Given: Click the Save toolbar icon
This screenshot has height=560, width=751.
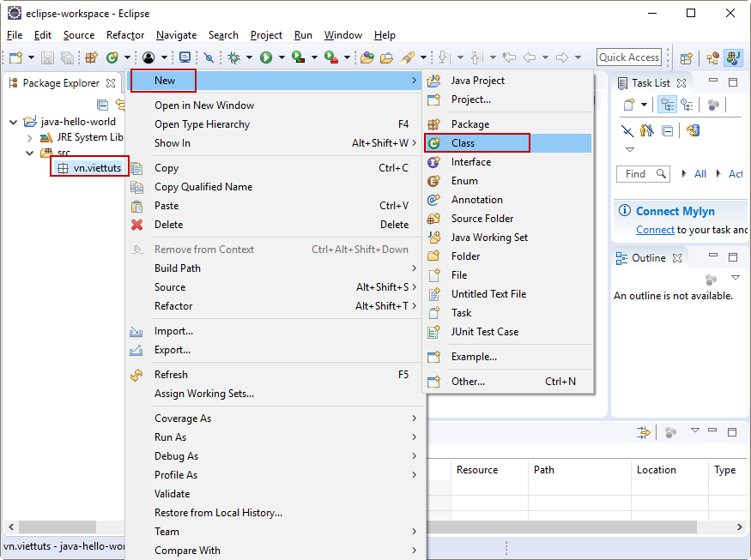Looking at the screenshot, I should click(x=47, y=58).
